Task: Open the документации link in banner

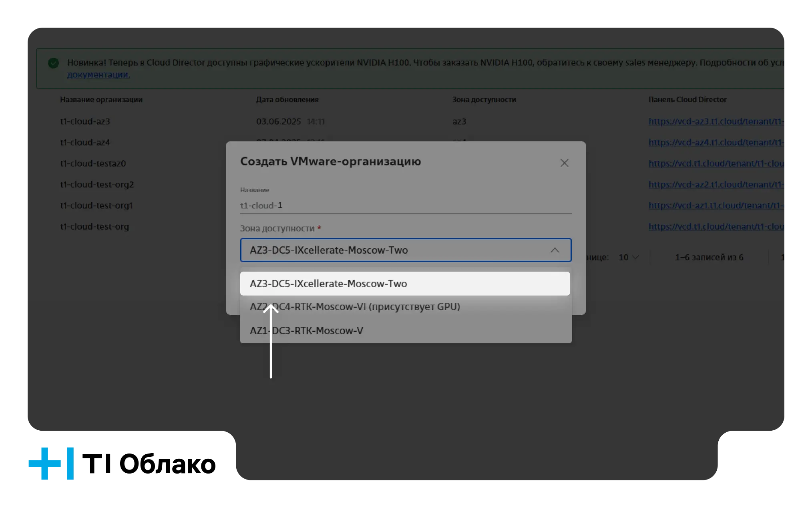Action: coord(98,75)
